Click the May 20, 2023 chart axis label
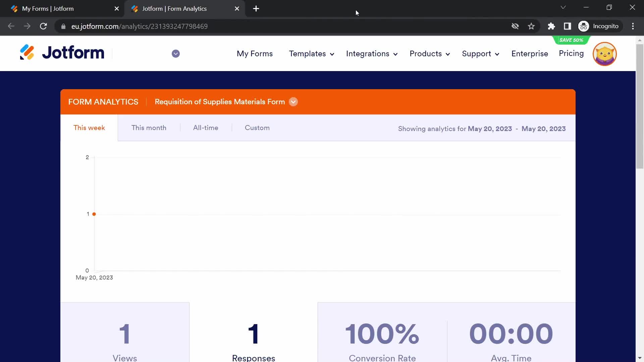The height and width of the screenshot is (362, 644). click(94, 278)
